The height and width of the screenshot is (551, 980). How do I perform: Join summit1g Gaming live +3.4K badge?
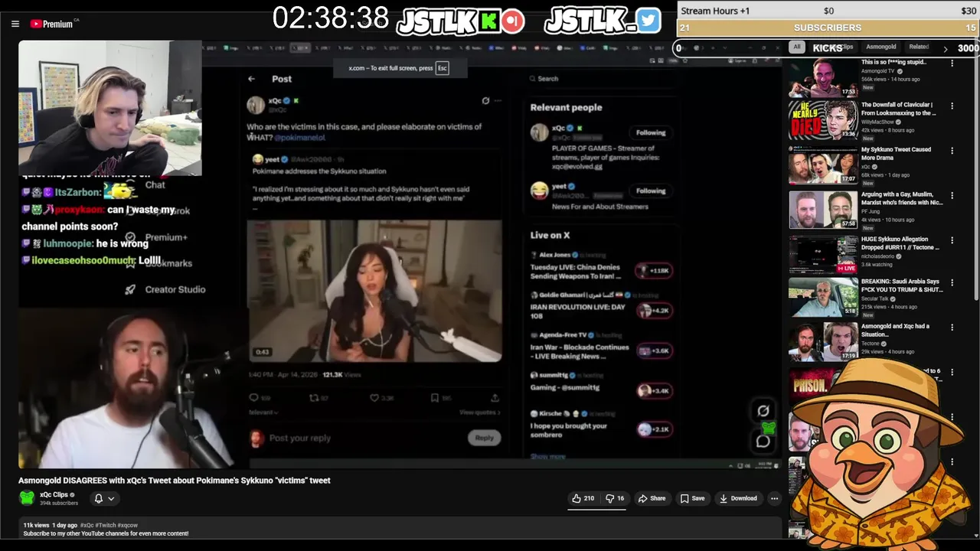point(653,390)
